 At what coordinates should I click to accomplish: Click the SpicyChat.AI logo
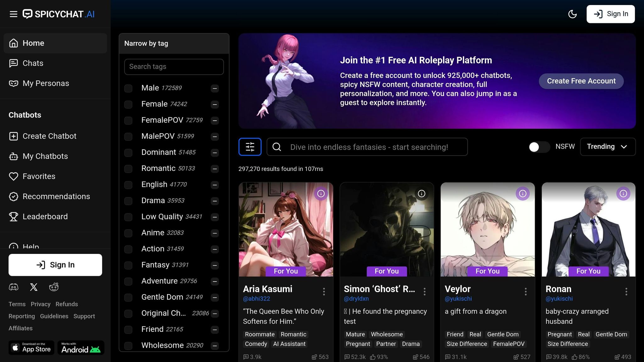(x=58, y=14)
